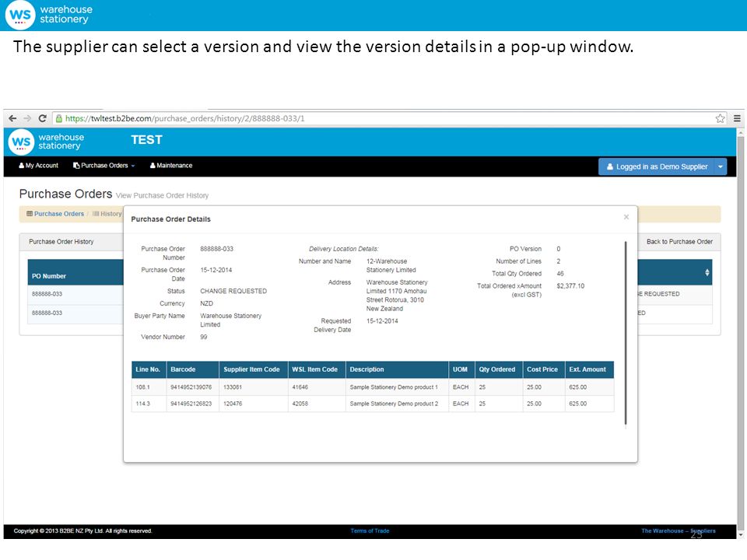This screenshot has height=560, width=747.
Task: Click the total amount $2,377.10
Action: pyautogui.click(x=570, y=286)
